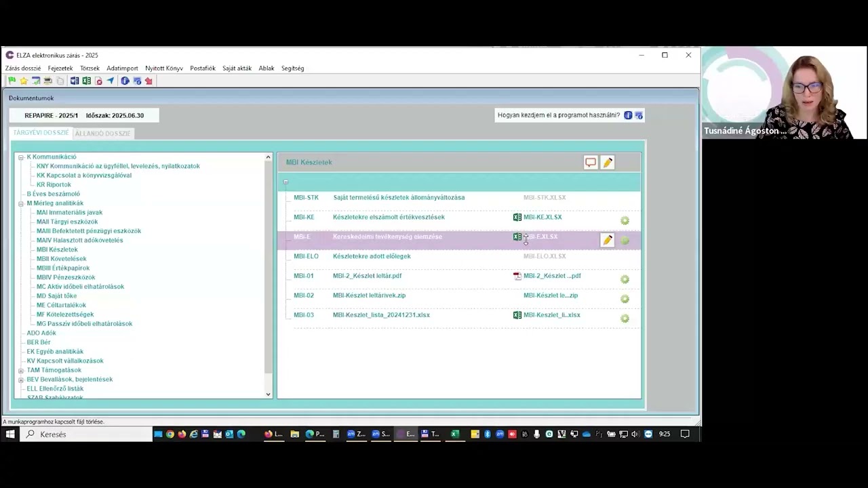Click the pencil edit icon in MBI Készletek header
Viewport: 868px width, 488px height.
[x=608, y=163]
